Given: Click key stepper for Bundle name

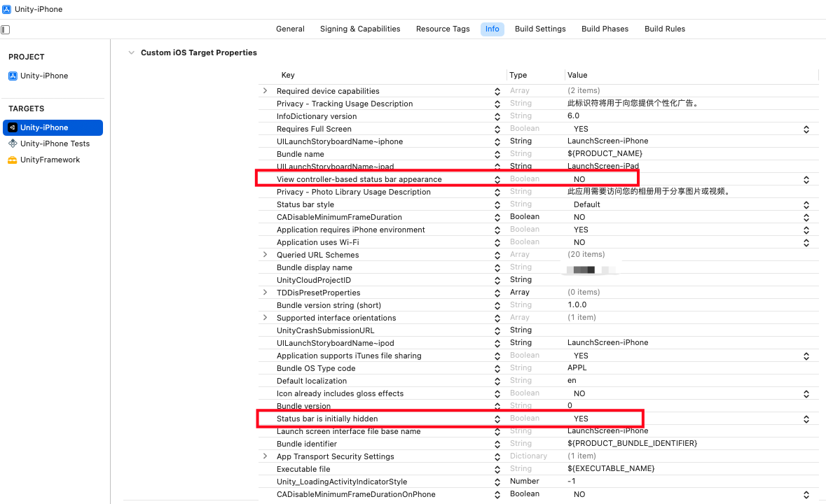Looking at the screenshot, I should point(497,155).
